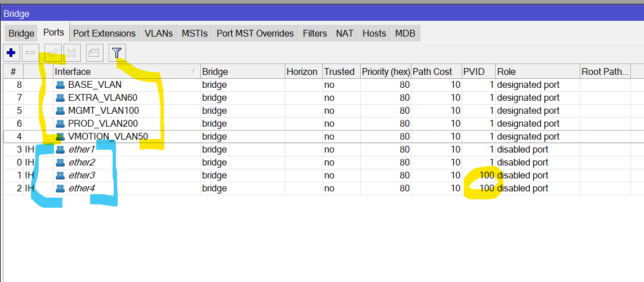Switch to the MSTIs tab
The width and height of the screenshot is (644, 282).
tap(195, 33)
